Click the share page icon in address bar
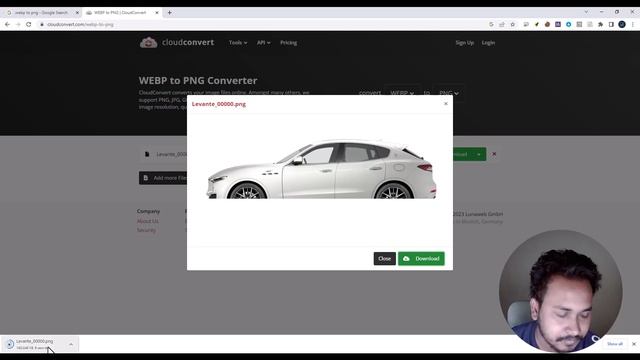Image resolution: width=640 pixels, height=360 pixels. (x=502, y=24)
